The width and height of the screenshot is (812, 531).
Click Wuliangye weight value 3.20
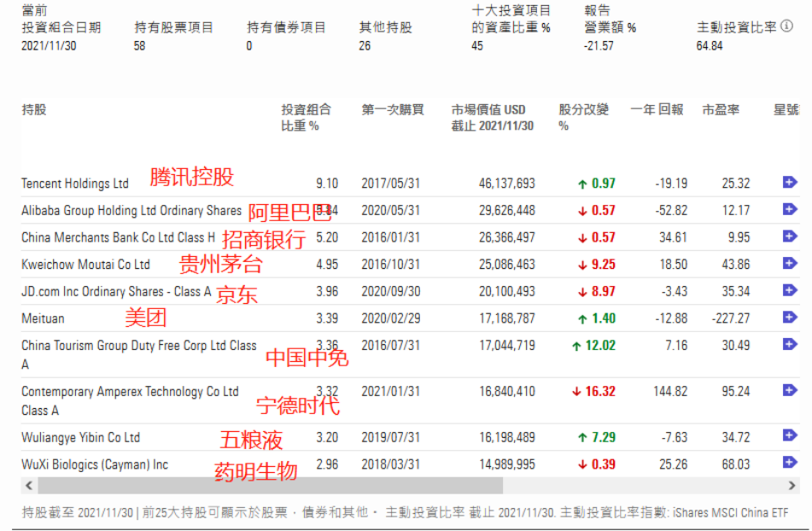tap(327, 437)
